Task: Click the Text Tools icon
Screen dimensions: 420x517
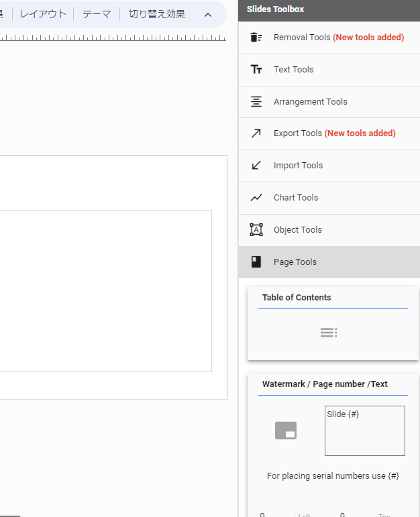Action: tap(256, 70)
